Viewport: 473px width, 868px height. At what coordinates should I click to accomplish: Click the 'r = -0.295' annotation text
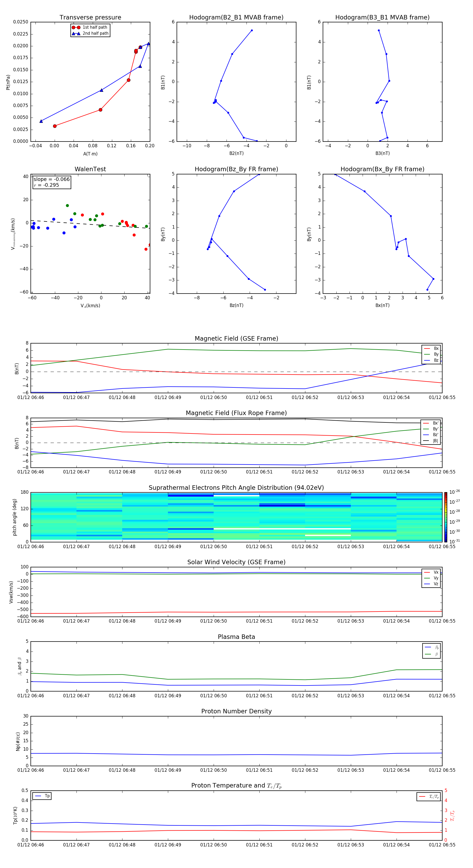tap(47, 185)
